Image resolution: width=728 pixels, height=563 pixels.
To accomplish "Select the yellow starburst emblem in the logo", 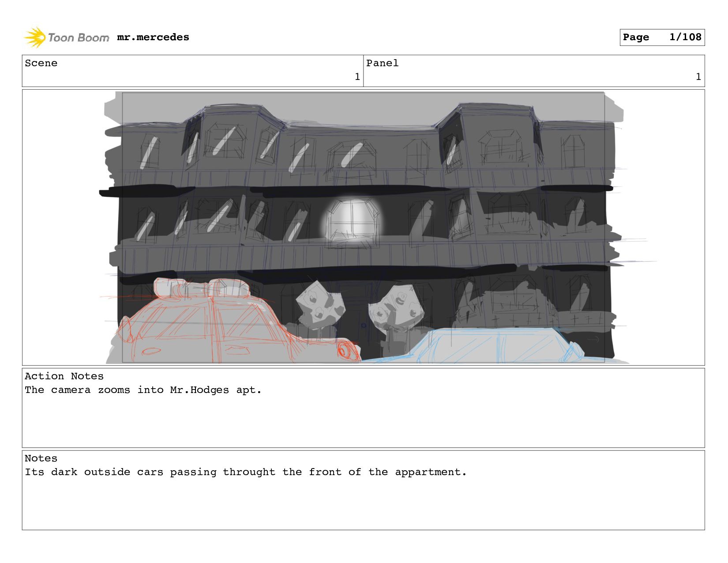I will tap(35, 37).
